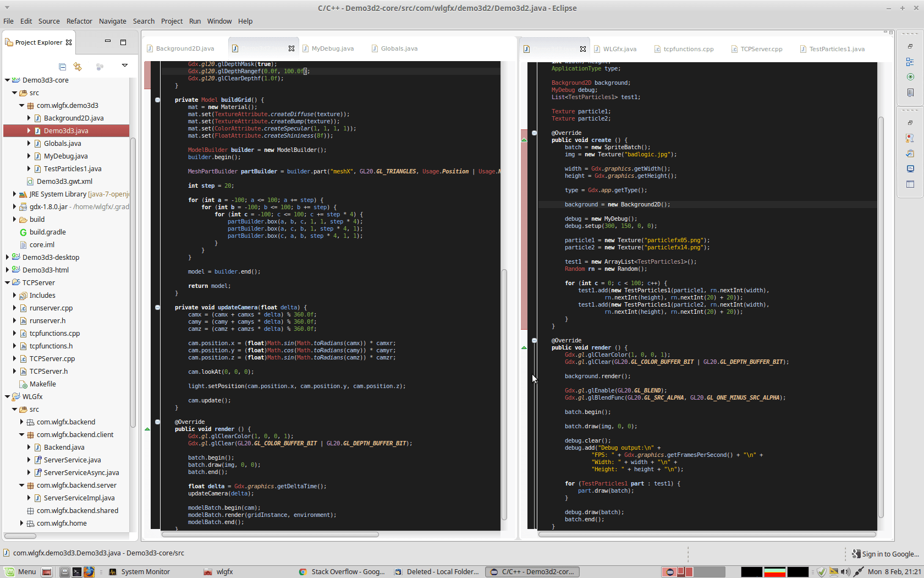924x578 pixels.
Task: Open Properties view table icon
Action: coord(910,184)
